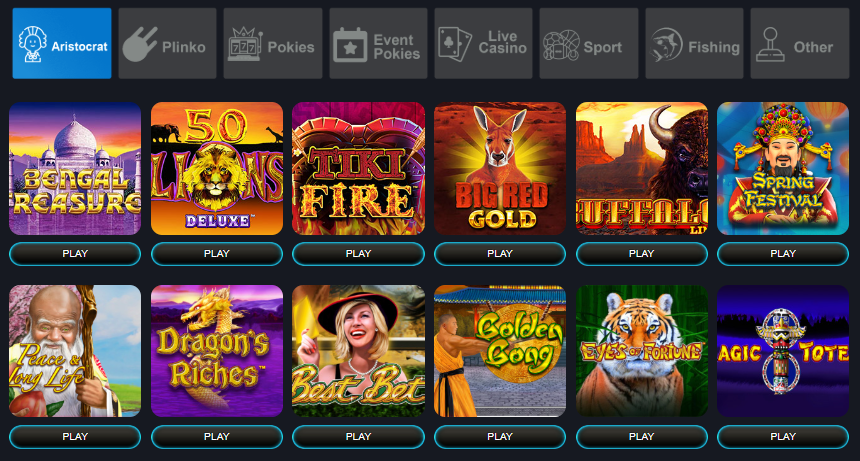Select the Aristocrat category tab

pos(62,43)
